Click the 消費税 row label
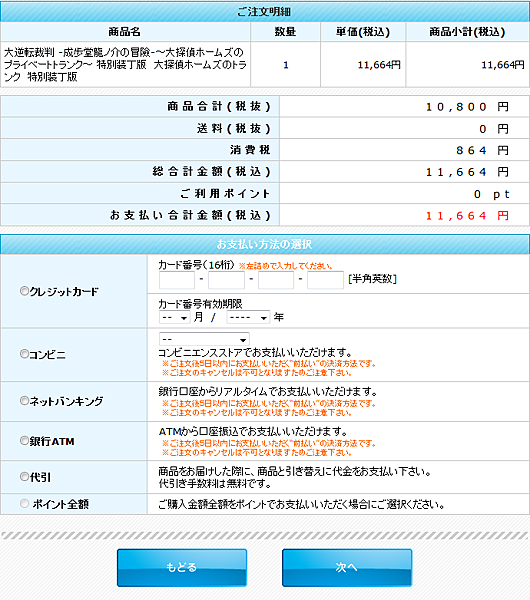This screenshot has width=530, height=600. point(250,150)
